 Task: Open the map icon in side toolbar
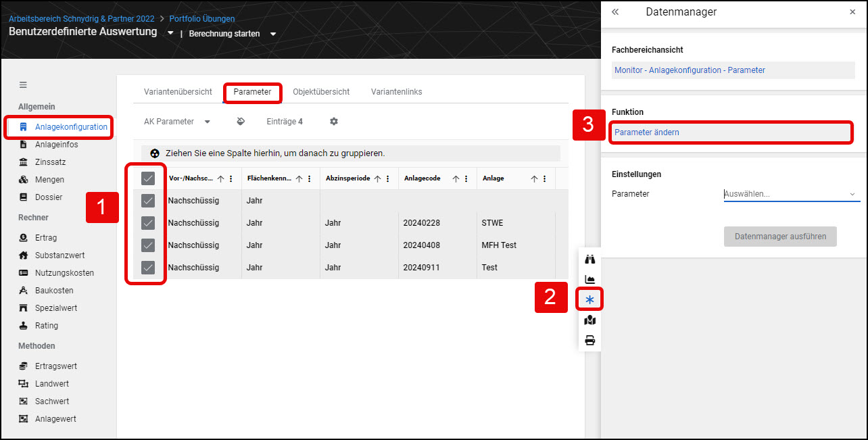tap(589, 320)
